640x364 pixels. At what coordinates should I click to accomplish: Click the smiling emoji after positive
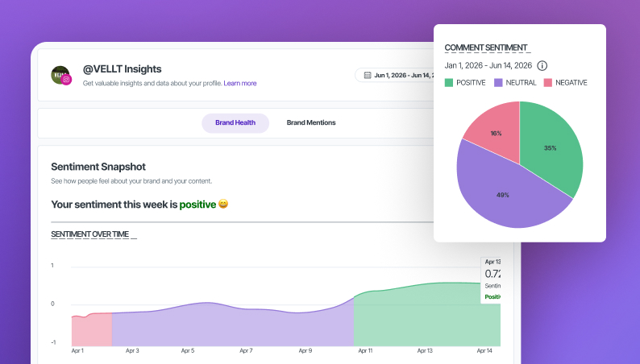(223, 204)
